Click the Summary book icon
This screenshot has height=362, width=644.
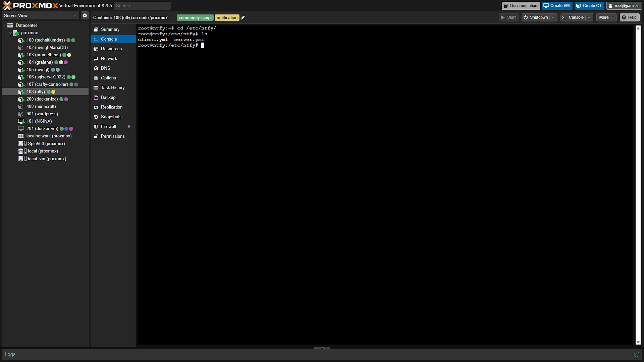pos(96,29)
